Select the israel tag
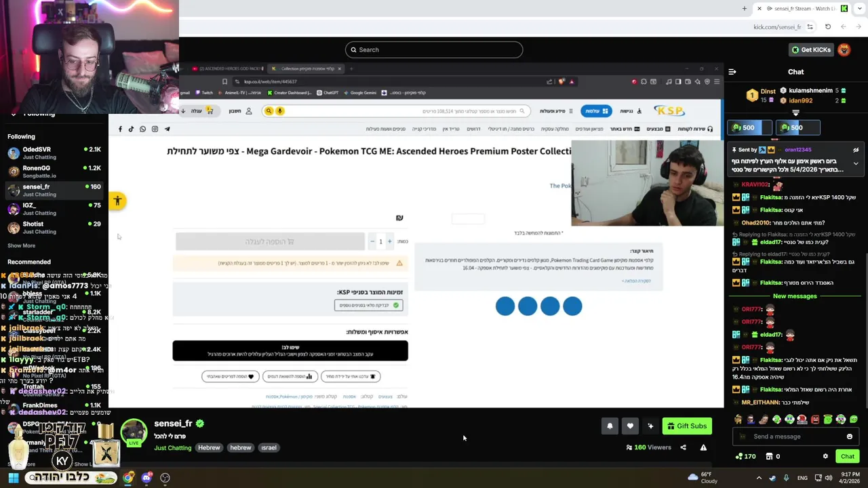Image resolution: width=868 pixels, height=488 pixels. [x=269, y=447]
